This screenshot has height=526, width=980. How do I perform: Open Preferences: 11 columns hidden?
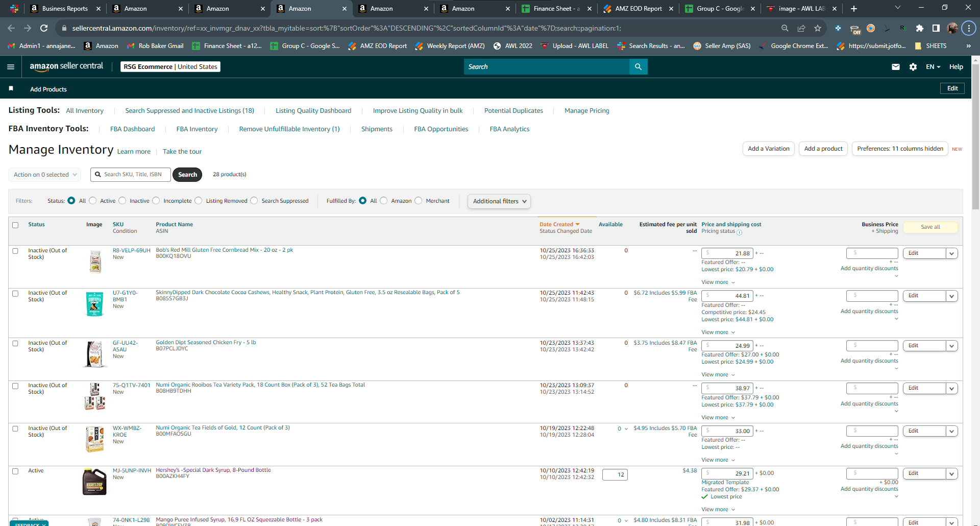pos(900,149)
